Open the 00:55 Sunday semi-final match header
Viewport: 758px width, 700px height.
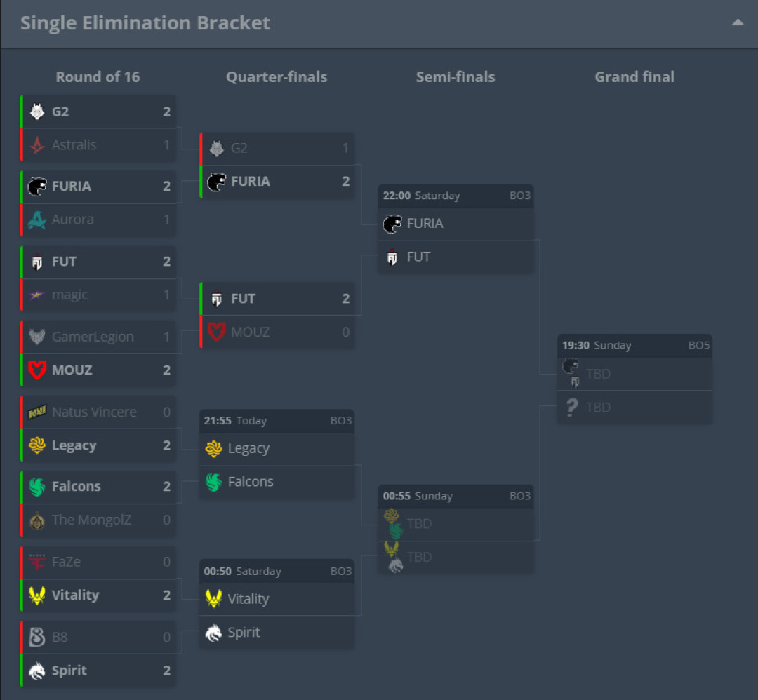456,496
